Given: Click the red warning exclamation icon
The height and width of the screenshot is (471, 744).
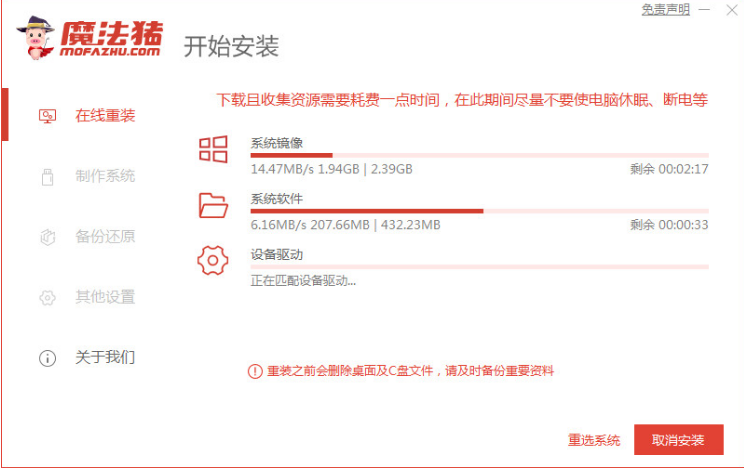Looking at the screenshot, I should click(254, 371).
